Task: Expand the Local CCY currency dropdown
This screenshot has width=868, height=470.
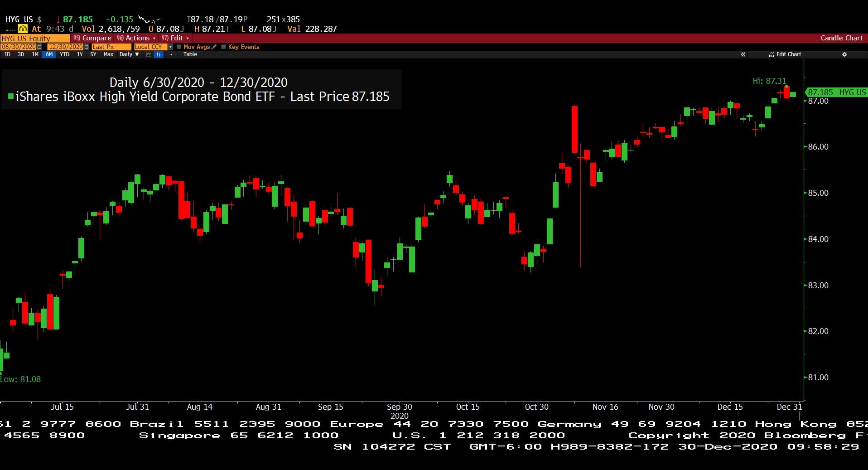Action: point(170,47)
